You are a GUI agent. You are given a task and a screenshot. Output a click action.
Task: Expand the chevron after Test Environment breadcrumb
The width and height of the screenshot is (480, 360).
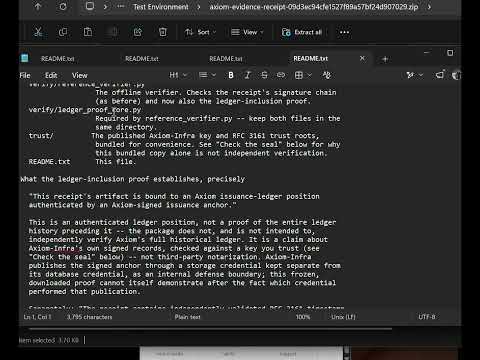(x=199, y=7)
